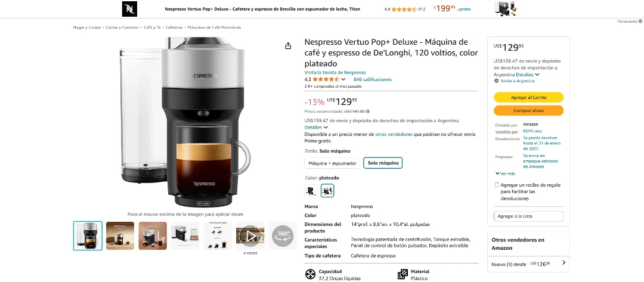The image size is (644, 282).
Task: Open the 360° product view
Action: (x=283, y=236)
